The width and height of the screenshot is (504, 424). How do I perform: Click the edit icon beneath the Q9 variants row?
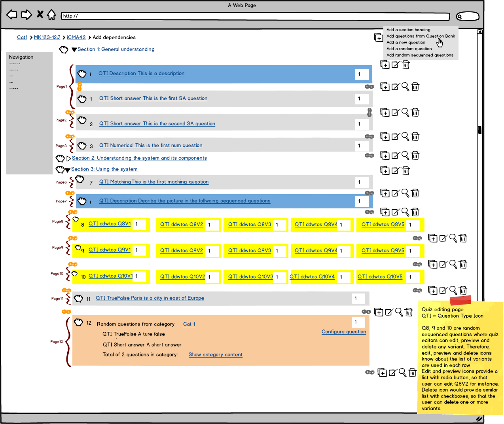tap(444, 264)
